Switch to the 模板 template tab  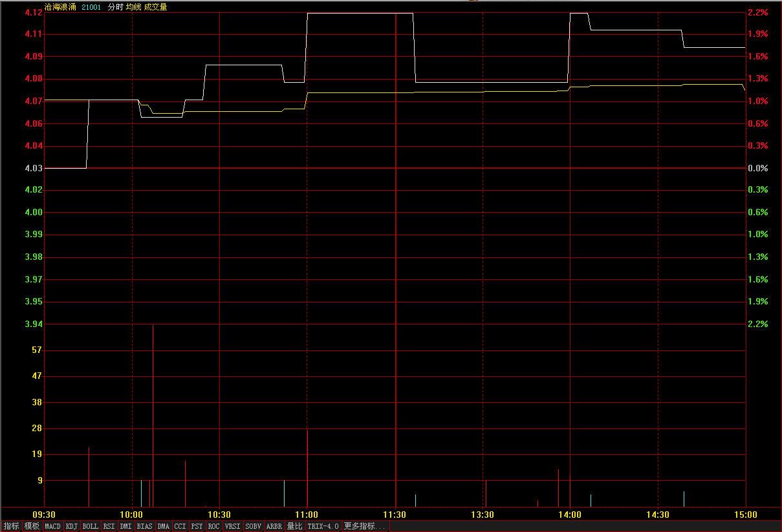click(32, 526)
